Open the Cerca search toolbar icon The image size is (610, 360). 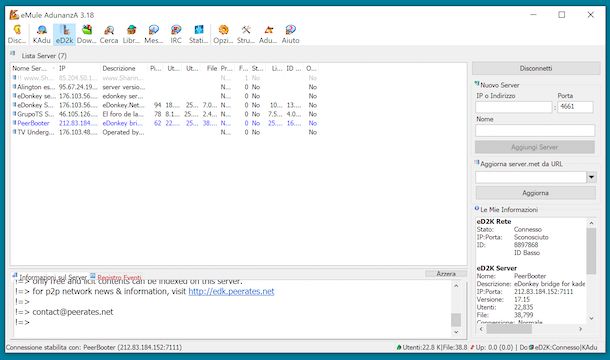click(x=109, y=34)
